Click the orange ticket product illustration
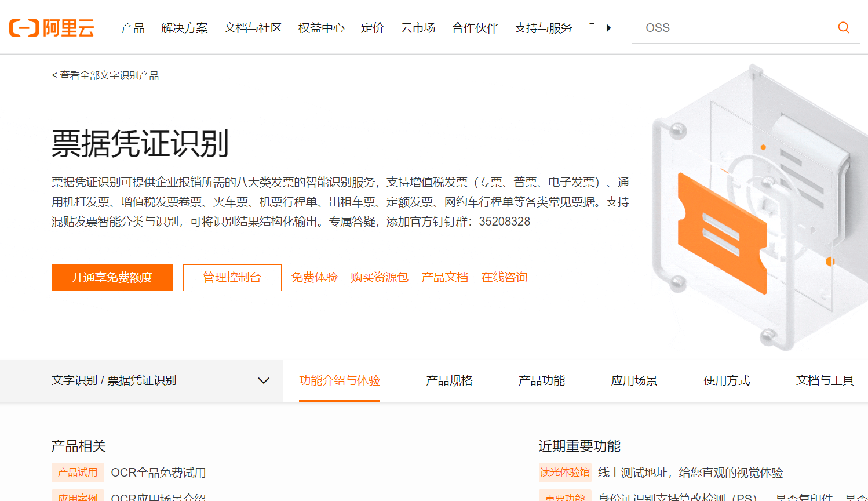868x501 pixels. coord(723,233)
